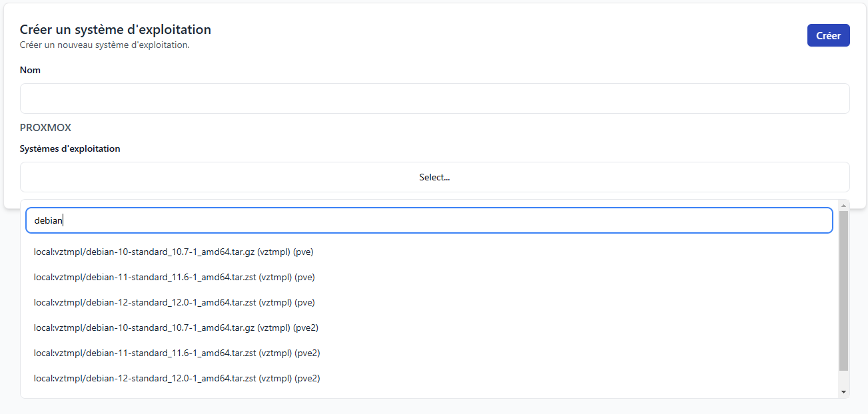Select debian-10-standard tar.gz template on pve

coord(174,252)
